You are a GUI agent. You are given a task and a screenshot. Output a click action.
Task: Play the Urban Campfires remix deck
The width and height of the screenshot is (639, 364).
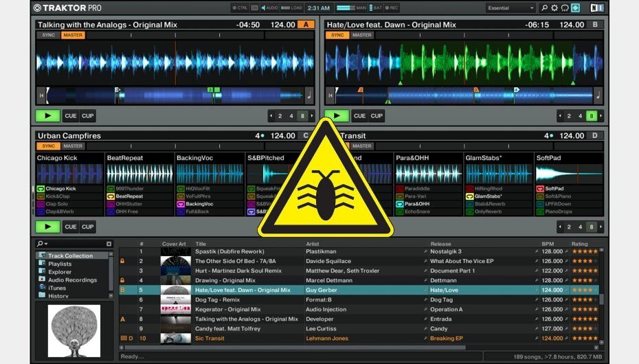tap(47, 227)
